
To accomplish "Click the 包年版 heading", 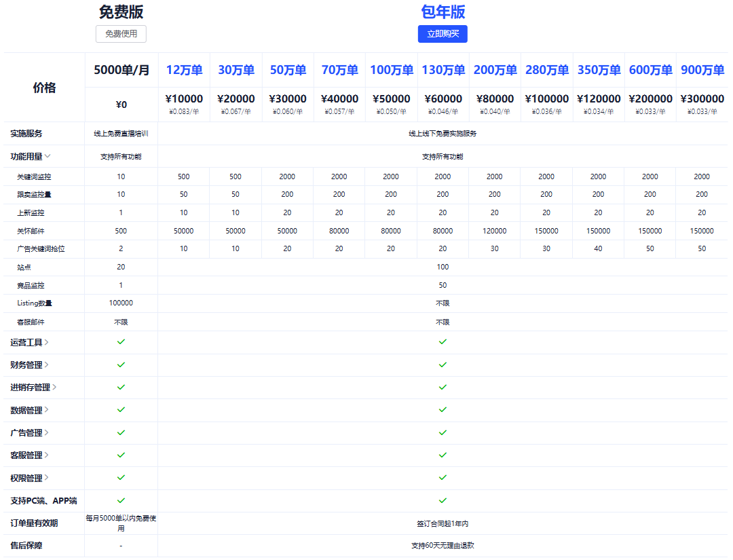I will (443, 12).
